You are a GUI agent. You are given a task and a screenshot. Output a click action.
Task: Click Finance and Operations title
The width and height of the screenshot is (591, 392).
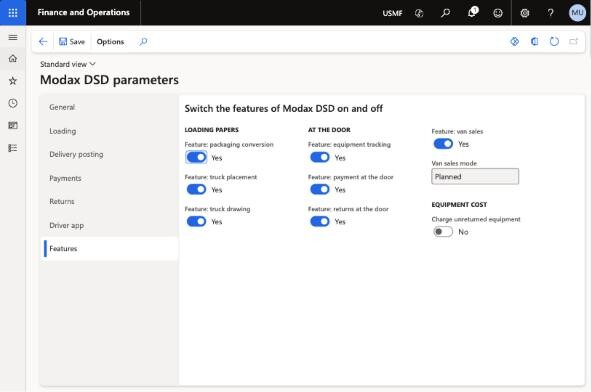(83, 12)
